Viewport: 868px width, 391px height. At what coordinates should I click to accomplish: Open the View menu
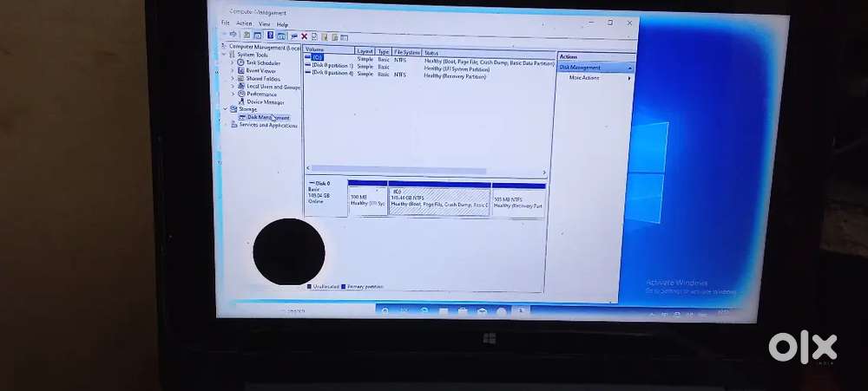point(264,24)
